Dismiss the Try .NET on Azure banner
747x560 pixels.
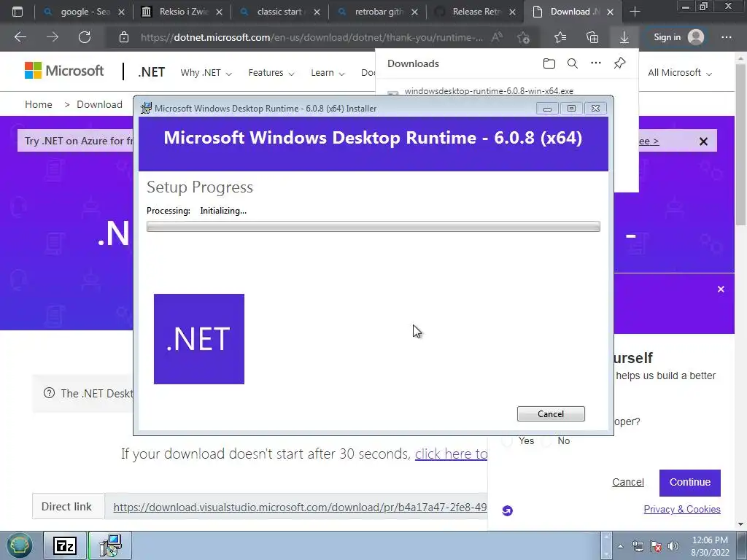pos(703,141)
